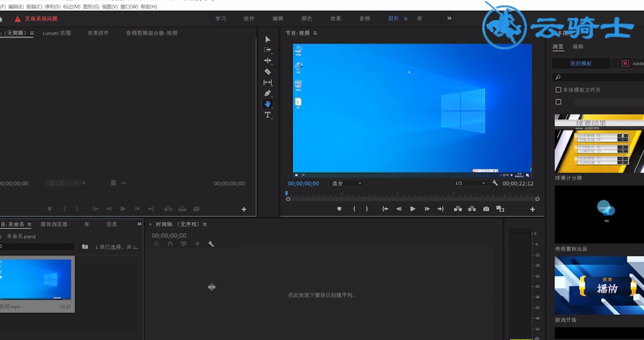Open the 效果控件 tab
The width and height of the screenshot is (644, 340).
[98, 33]
